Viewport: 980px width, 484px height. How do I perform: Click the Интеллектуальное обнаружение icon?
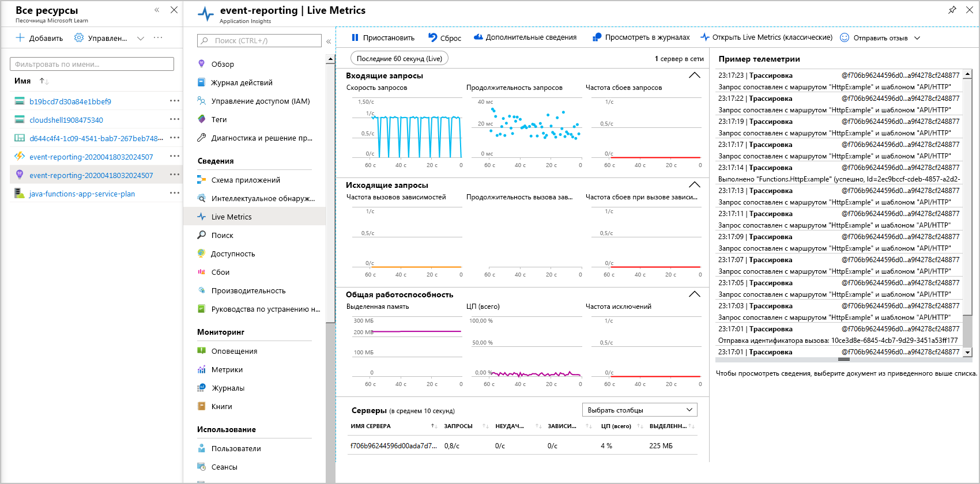pyautogui.click(x=201, y=198)
